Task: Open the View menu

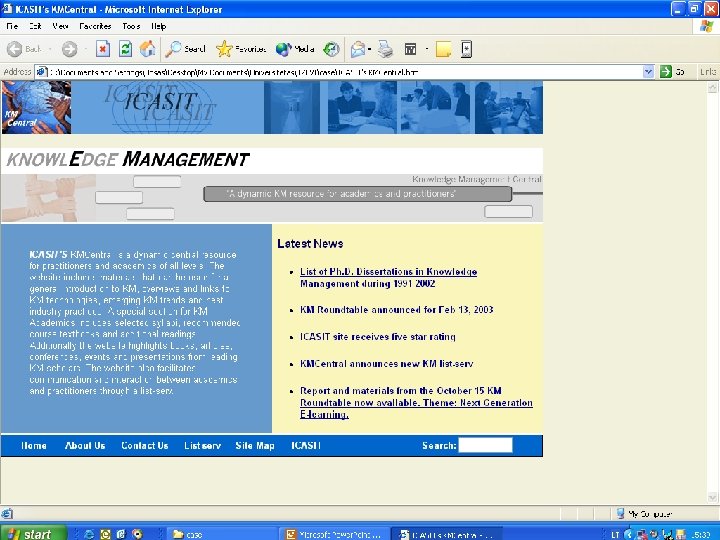Action: (x=60, y=26)
